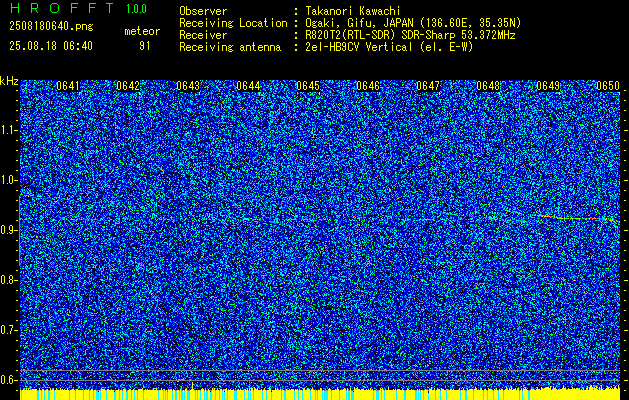Click the 0646 time marker

click(368, 86)
